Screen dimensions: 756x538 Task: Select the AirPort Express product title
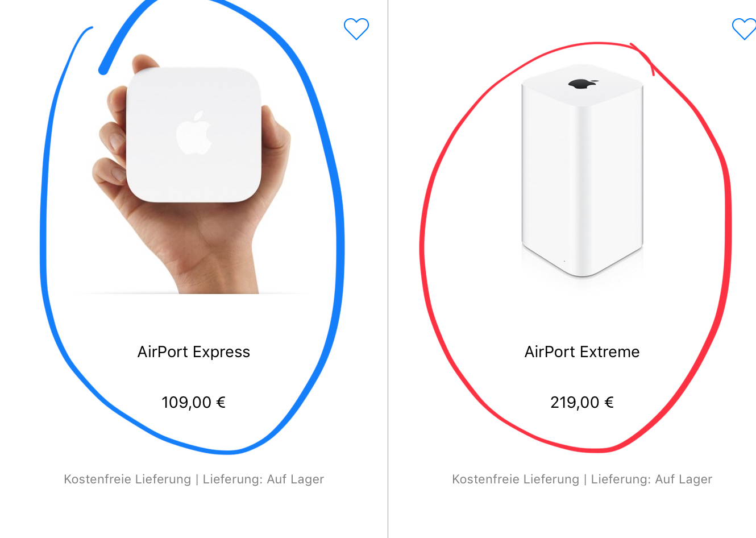pos(194,352)
